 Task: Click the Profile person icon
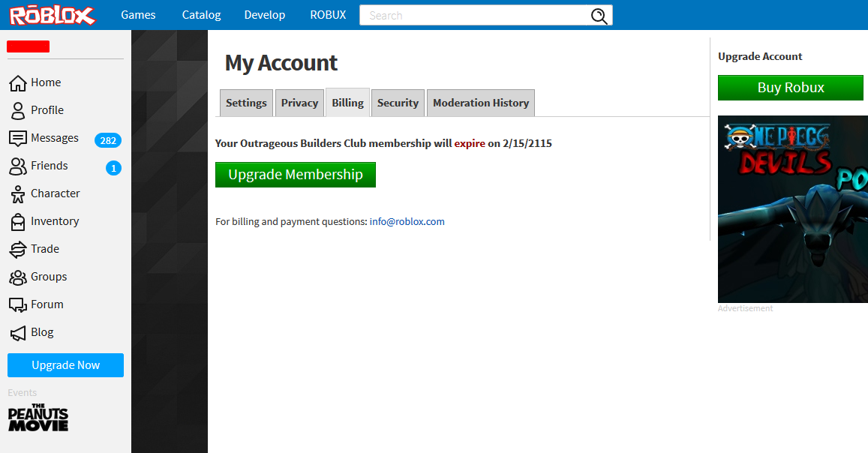[18, 110]
